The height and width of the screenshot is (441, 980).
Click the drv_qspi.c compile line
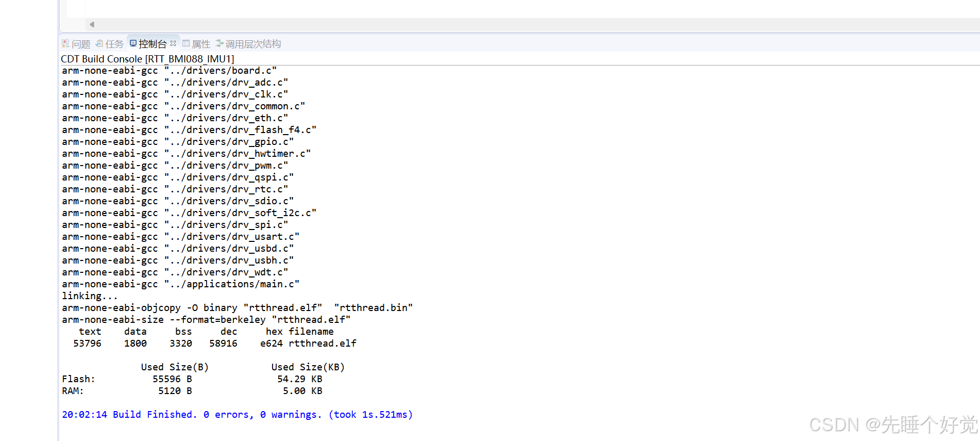[178, 177]
